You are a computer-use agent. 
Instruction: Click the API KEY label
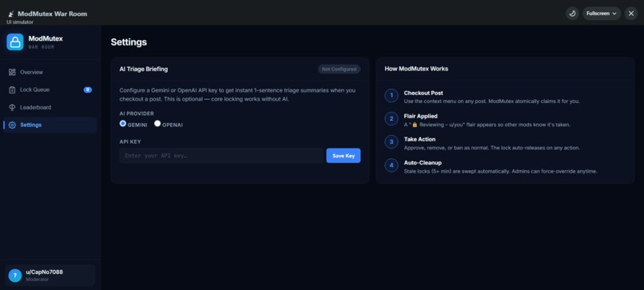130,141
